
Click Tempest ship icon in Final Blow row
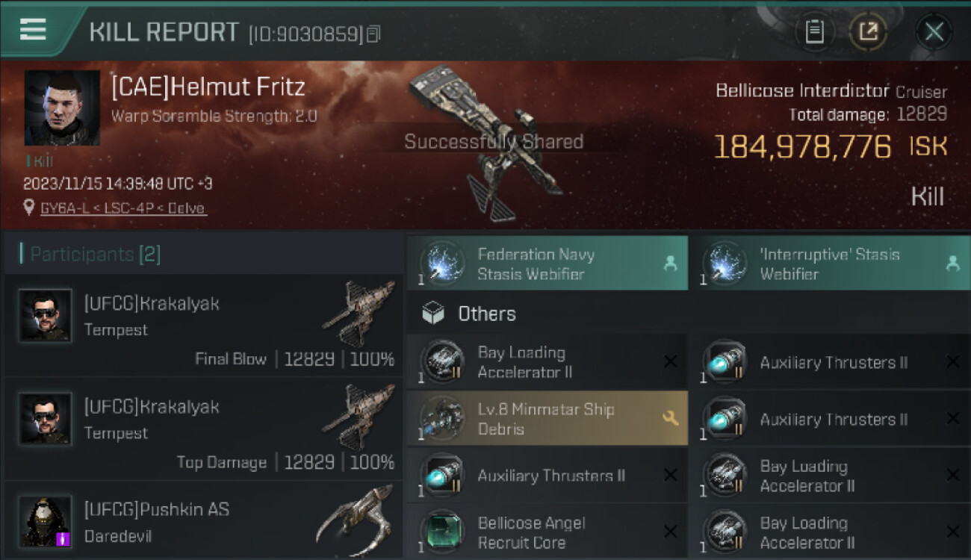coord(360,314)
